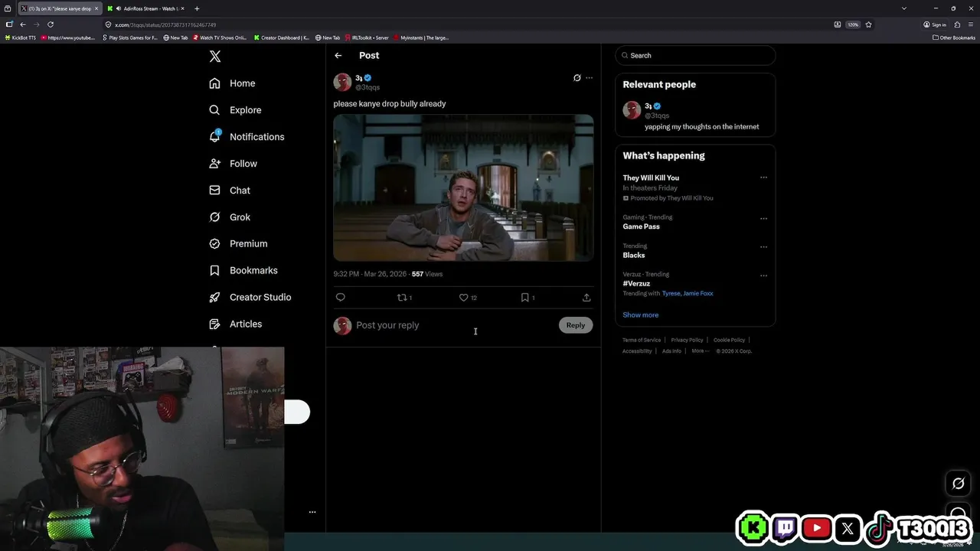Image resolution: width=980 pixels, height=551 pixels.
Task: Open a new browser tab
Action: [197, 8]
